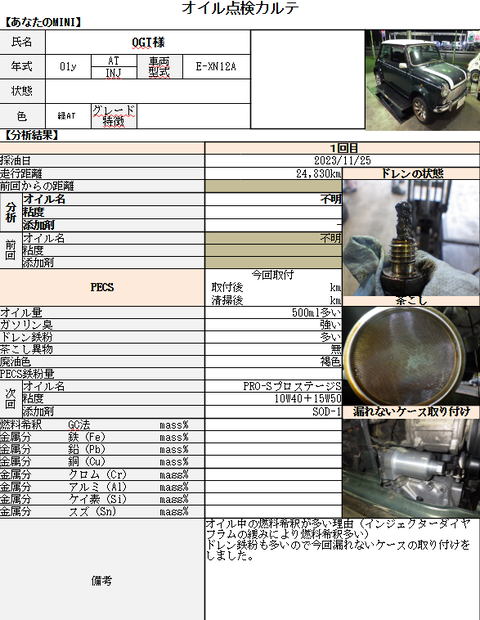Select the 走行距離 row label

(x=102, y=173)
